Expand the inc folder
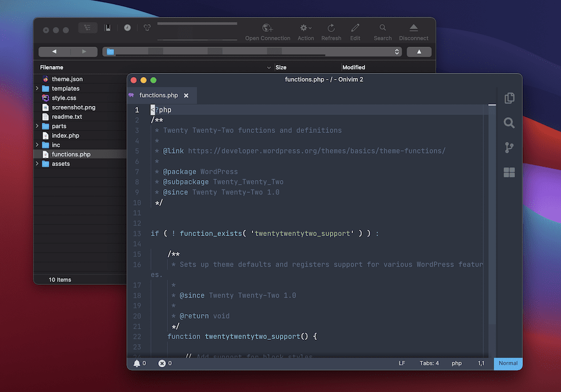The width and height of the screenshot is (561, 392). point(37,145)
